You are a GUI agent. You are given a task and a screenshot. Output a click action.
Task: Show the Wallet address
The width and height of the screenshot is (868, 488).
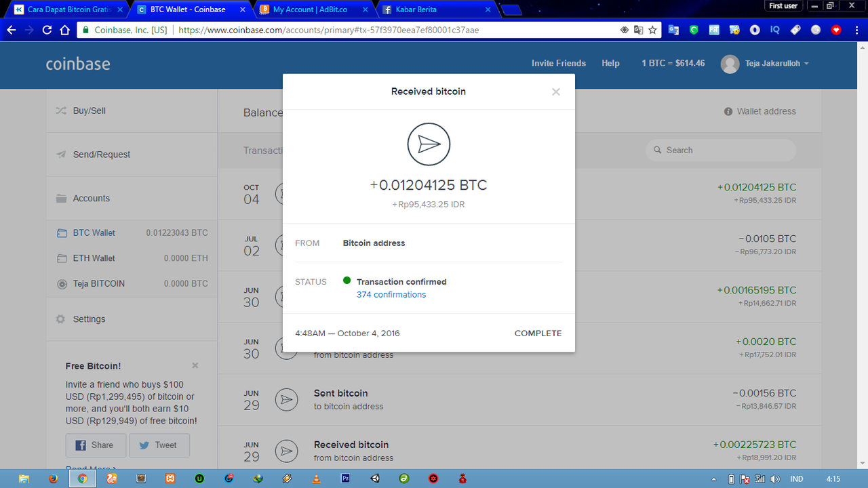[760, 111]
